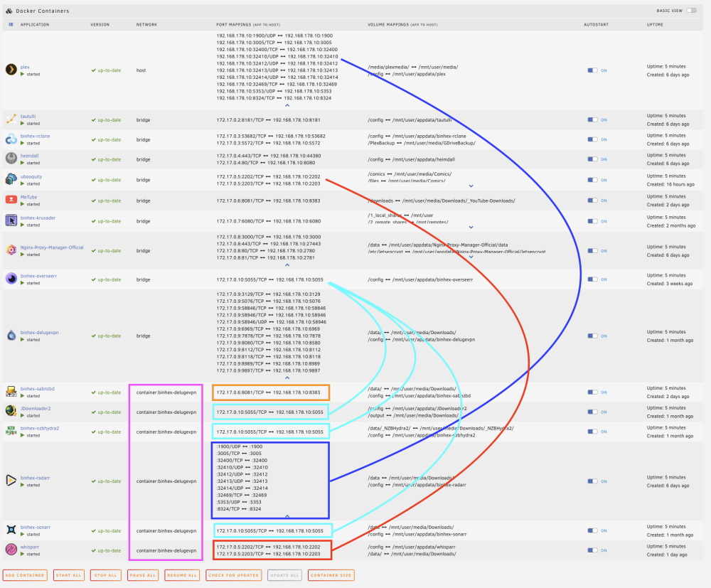The width and height of the screenshot is (711, 588).
Task: Click the Resume All button
Action: coord(182,575)
